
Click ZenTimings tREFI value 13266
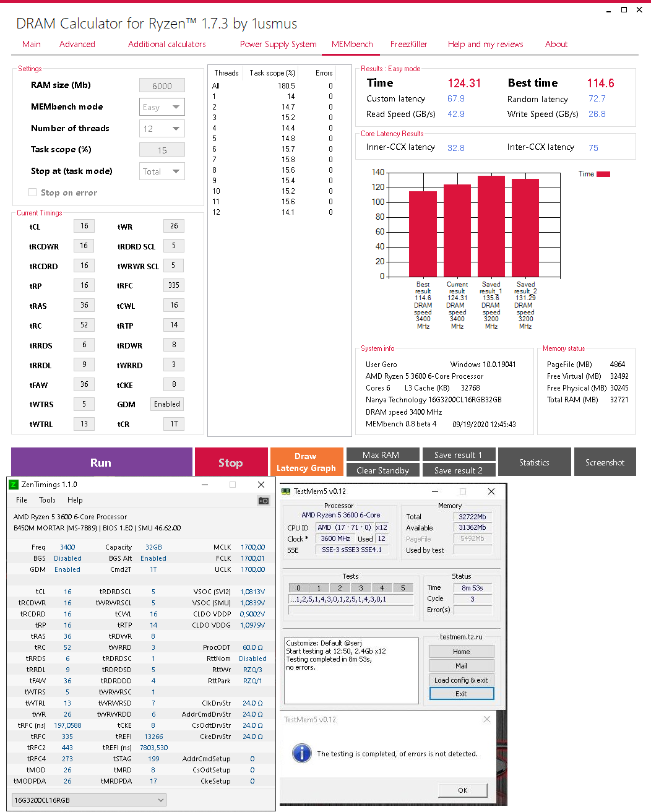153,736
